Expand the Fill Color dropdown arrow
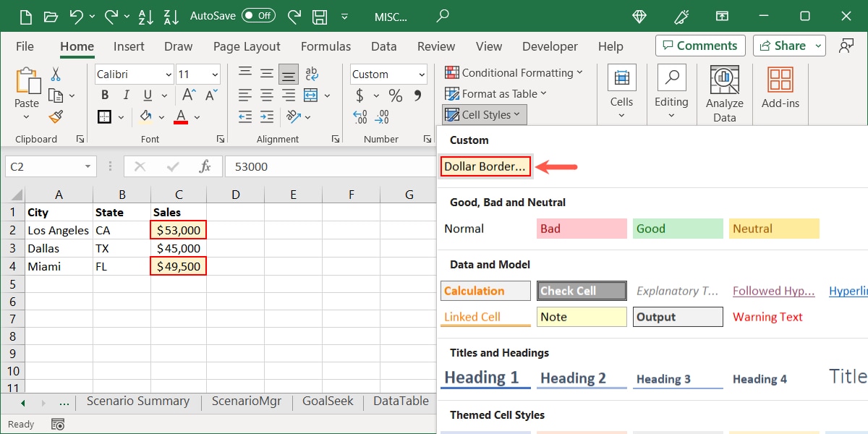 (162, 116)
